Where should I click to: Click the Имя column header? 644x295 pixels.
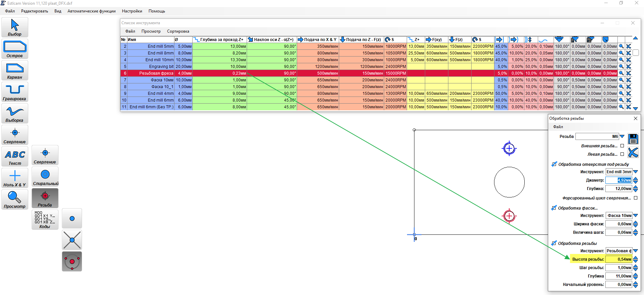point(151,40)
